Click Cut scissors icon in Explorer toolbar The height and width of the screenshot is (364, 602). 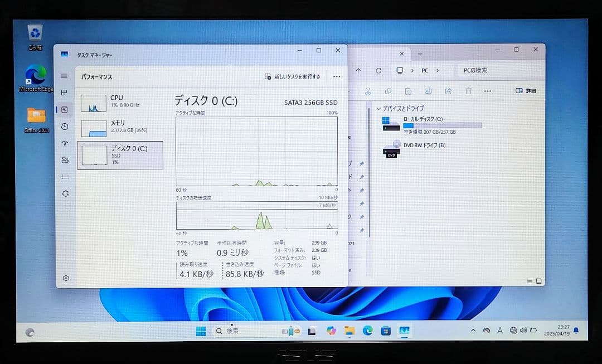pos(368,91)
